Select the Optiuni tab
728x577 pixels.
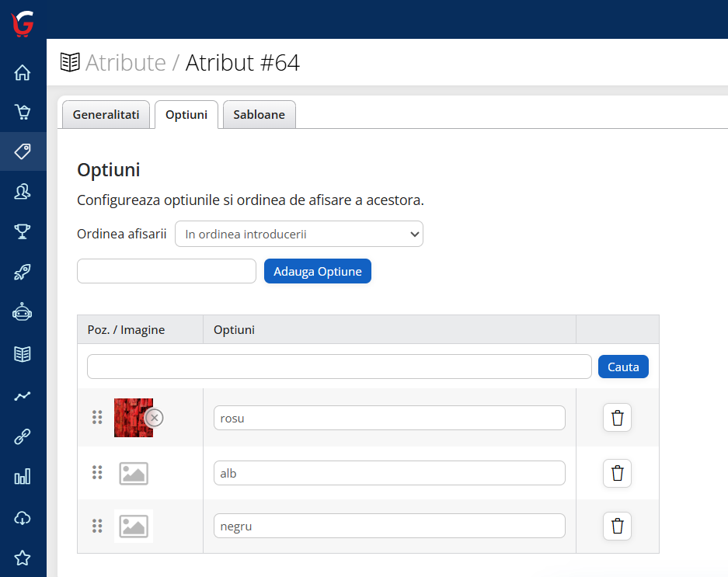pos(186,115)
